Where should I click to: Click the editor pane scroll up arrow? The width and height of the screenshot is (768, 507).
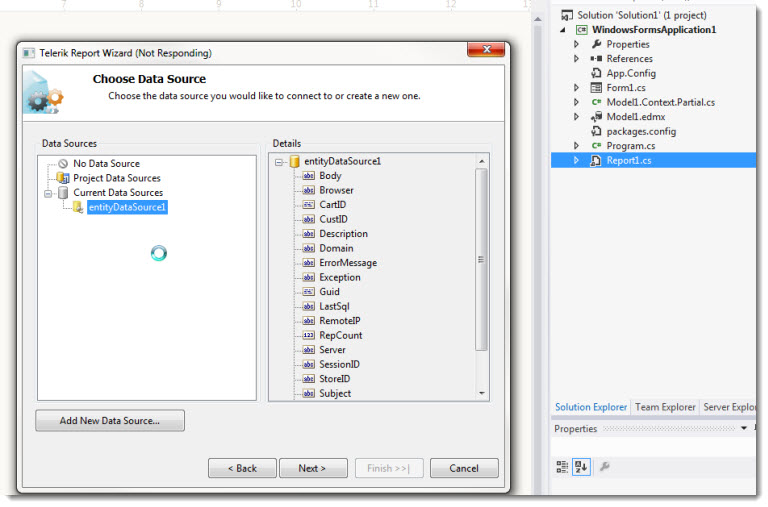(x=538, y=19)
